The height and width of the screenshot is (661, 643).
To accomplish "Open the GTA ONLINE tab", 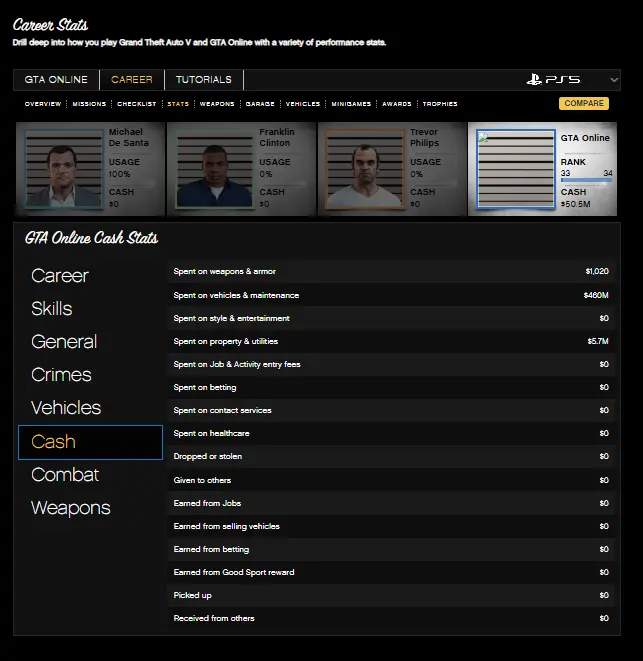I will coord(57,80).
